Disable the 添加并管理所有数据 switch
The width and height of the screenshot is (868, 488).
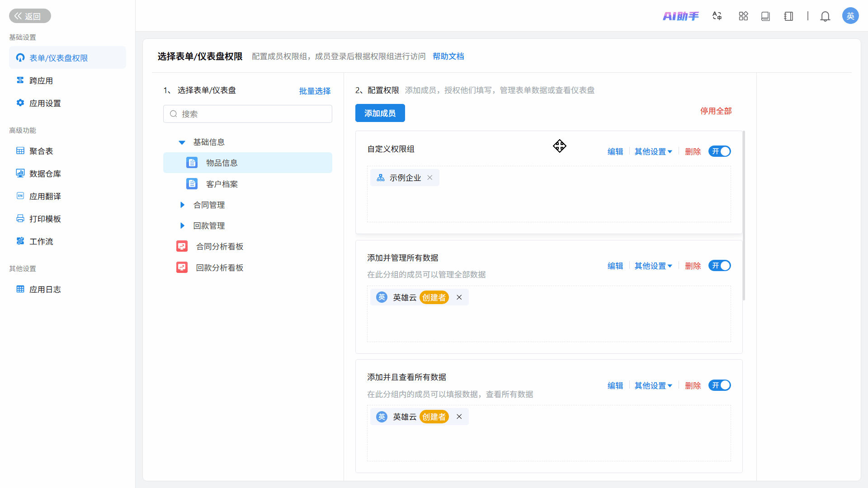click(x=719, y=266)
